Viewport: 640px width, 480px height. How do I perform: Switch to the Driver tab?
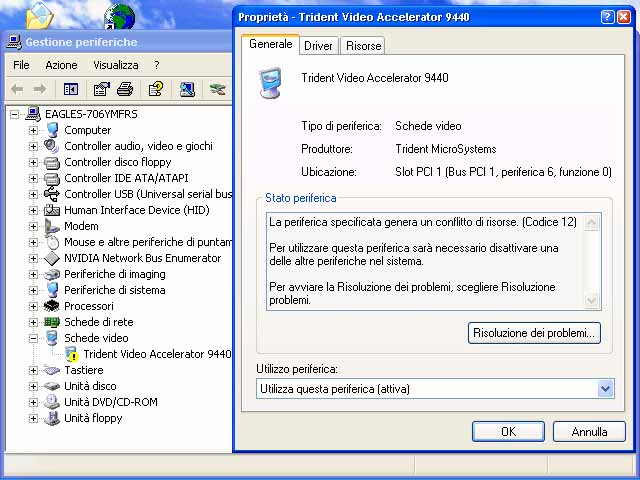(x=318, y=46)
